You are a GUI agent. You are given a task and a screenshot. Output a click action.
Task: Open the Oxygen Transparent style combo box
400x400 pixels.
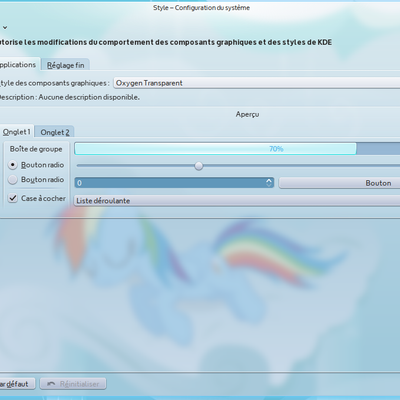257,83
